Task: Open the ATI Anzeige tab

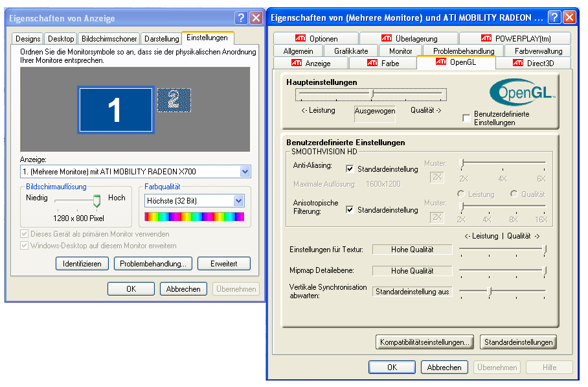Action: [x=311, y=63]
